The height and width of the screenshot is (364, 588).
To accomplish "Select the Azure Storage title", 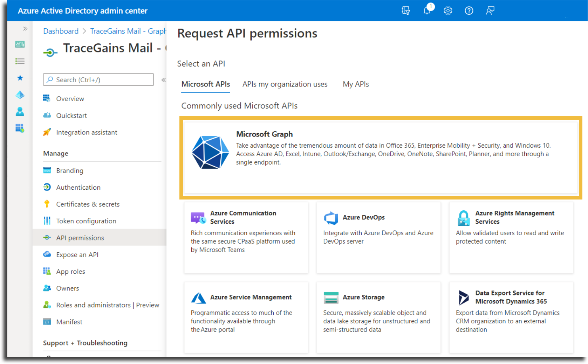I will pyautogui.click(x=364, y=297).
